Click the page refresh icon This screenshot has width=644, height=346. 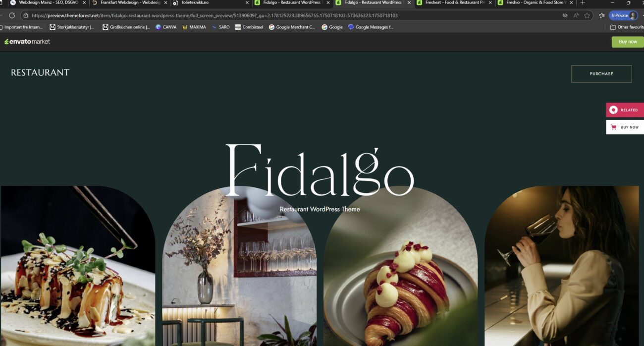[x=12, y=15]
